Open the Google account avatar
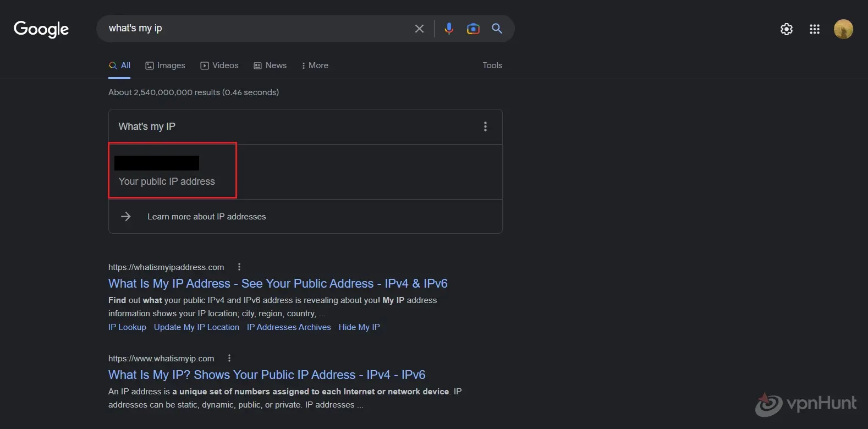 pyautogui.click(x=843, y=29)
